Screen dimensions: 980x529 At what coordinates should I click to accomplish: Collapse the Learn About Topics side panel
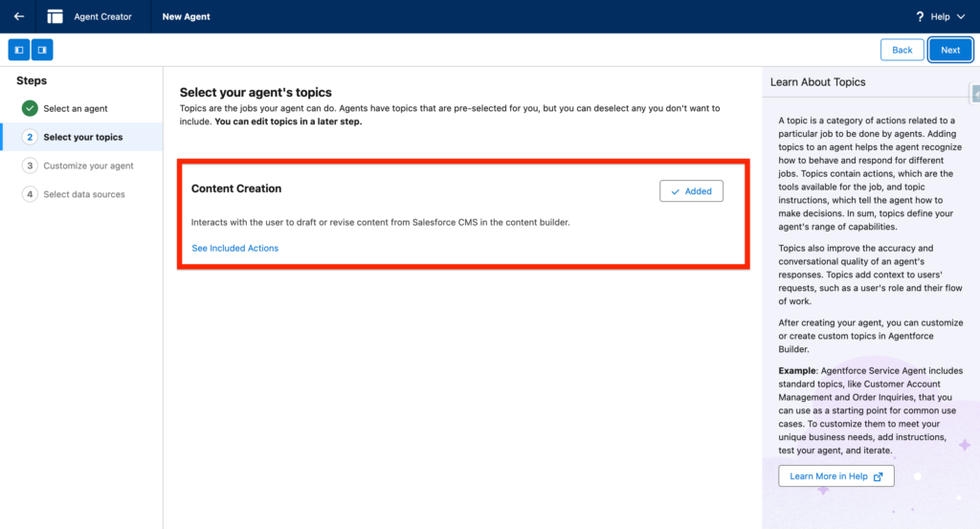(974, 93)
